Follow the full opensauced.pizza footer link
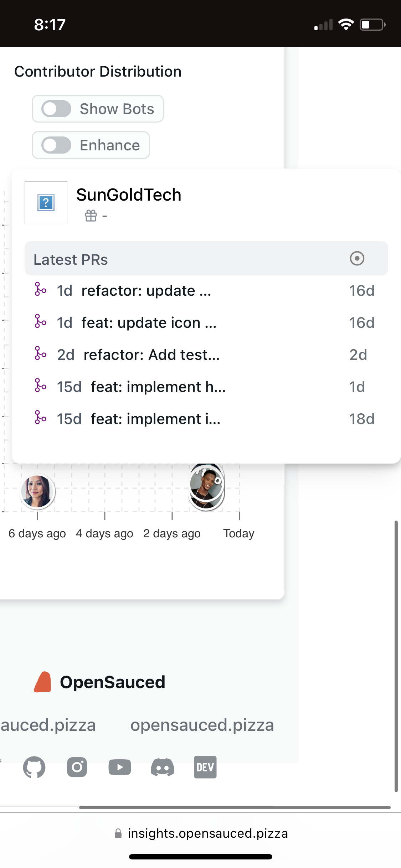The height and width of the screenshot is (868, 401). point(202,725)
